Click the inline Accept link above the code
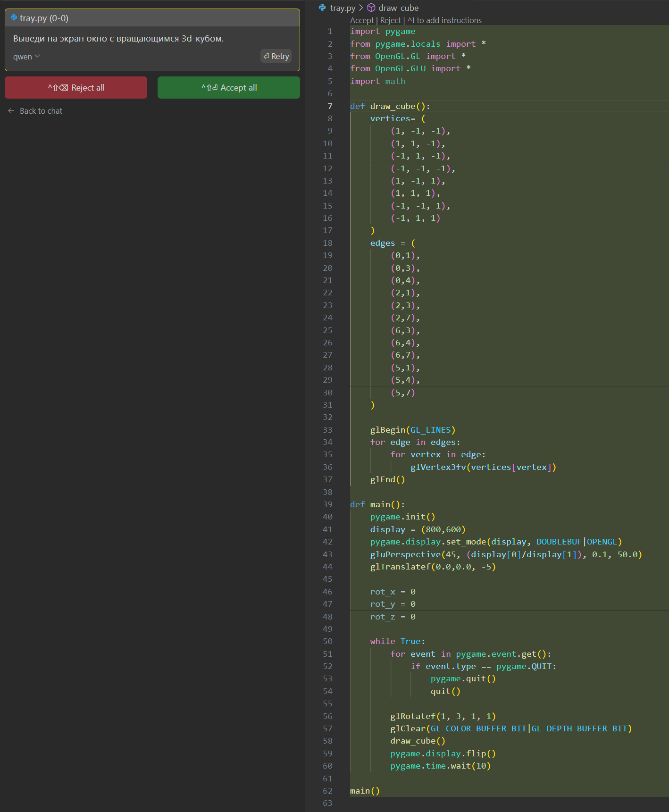This screenshot has width=669, height=812. point(362,20)
